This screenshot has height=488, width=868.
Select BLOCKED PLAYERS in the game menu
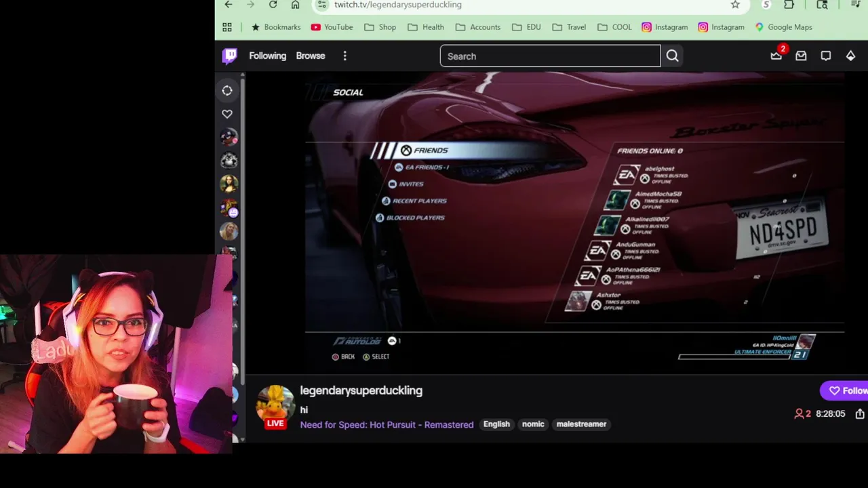(412, 218)
